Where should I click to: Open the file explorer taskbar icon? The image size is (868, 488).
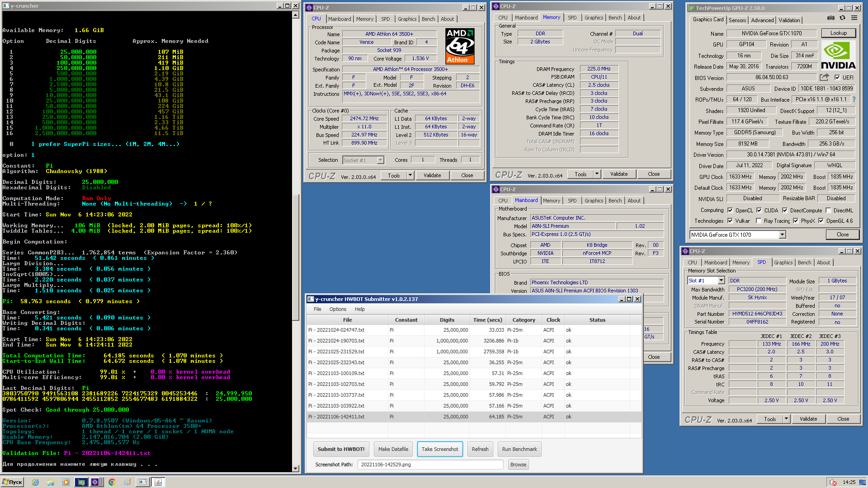coord(51,482)
